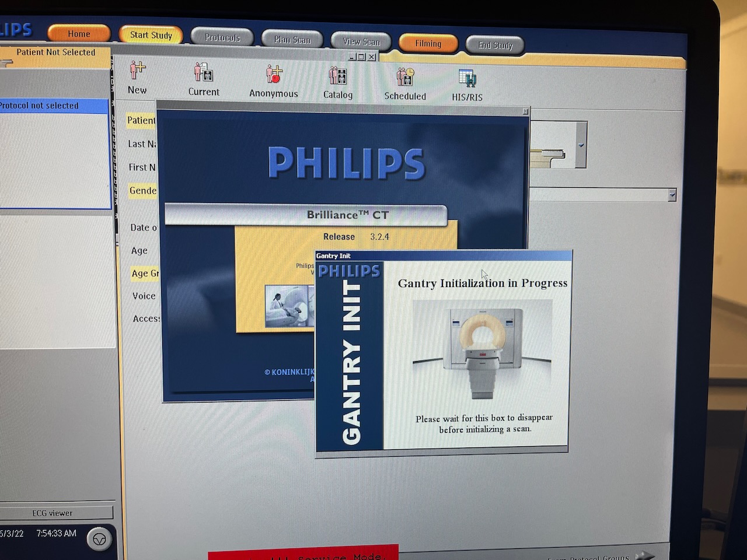747x560 pixels.
Task: Click the Age field label
Action: (139, 250)
